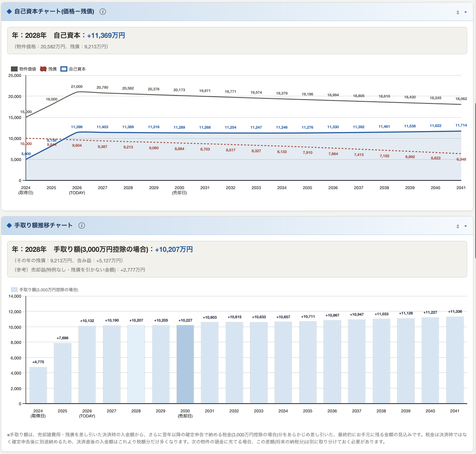Image resolution: width=476 pixels, height=454 pixels.
Task: Click the 18,062 property value label for 2041
Action: pos(461,99)
